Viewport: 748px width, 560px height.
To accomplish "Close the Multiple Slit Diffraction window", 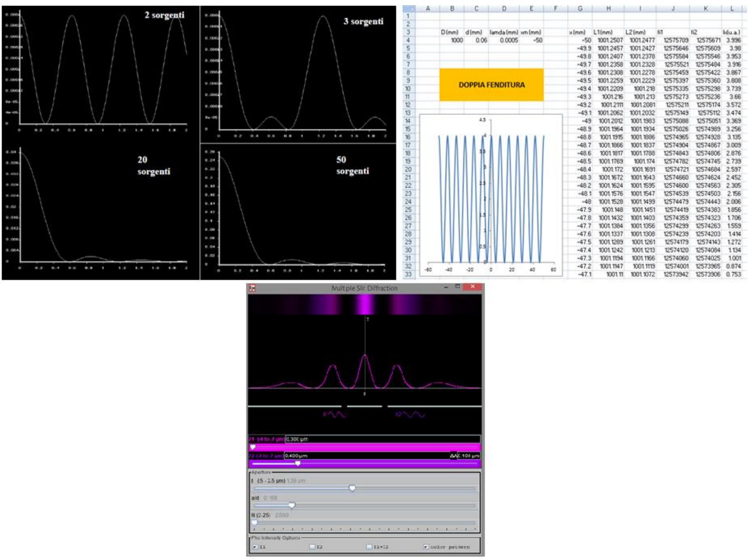I will [472, 287].
